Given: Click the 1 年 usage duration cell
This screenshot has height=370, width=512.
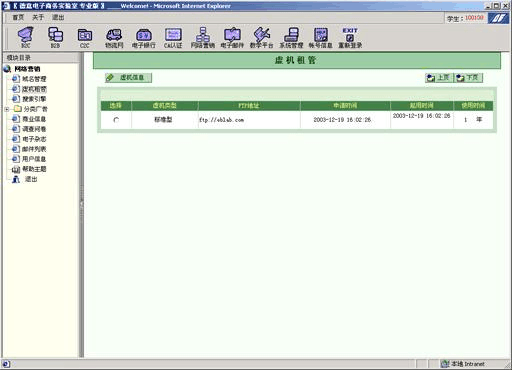Looking at the screenshot, I should click(473, 120).
